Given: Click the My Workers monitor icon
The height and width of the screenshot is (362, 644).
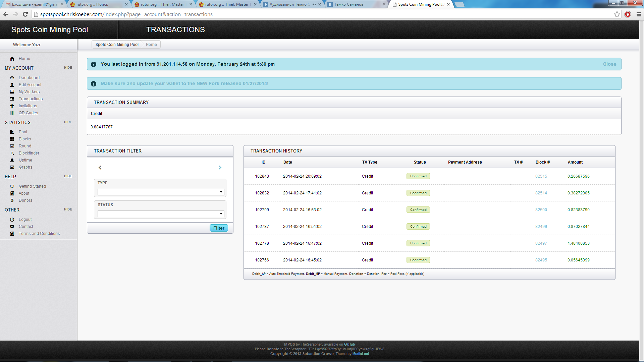Looking at the screenshot, I should pos(12,92).
